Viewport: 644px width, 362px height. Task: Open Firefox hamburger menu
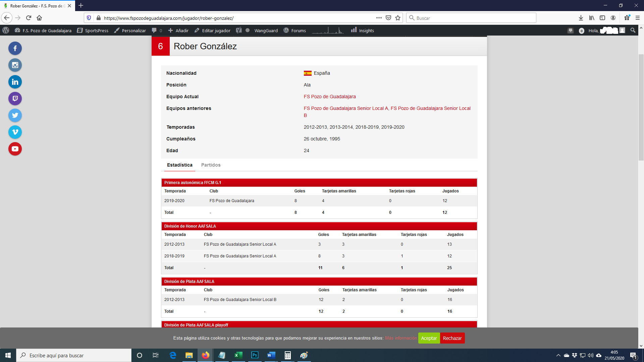point(638,18)
